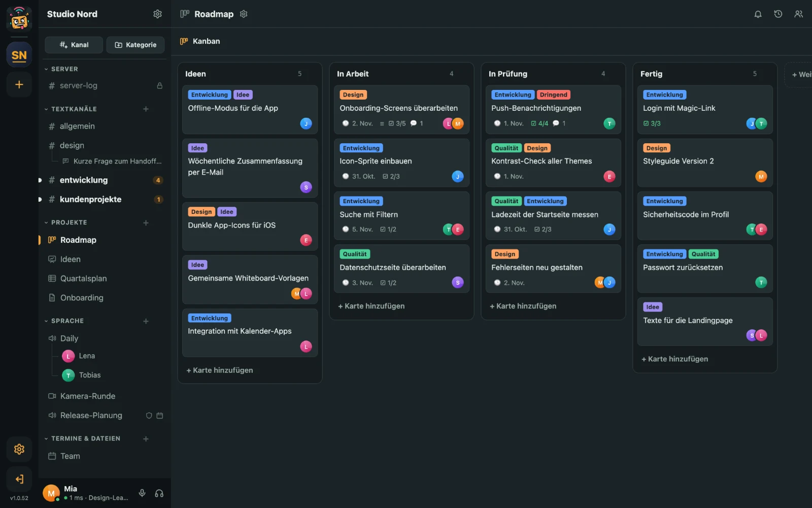
Task: Click shield icon on Release-Planung channel
Action: click(x=149, y=416)
